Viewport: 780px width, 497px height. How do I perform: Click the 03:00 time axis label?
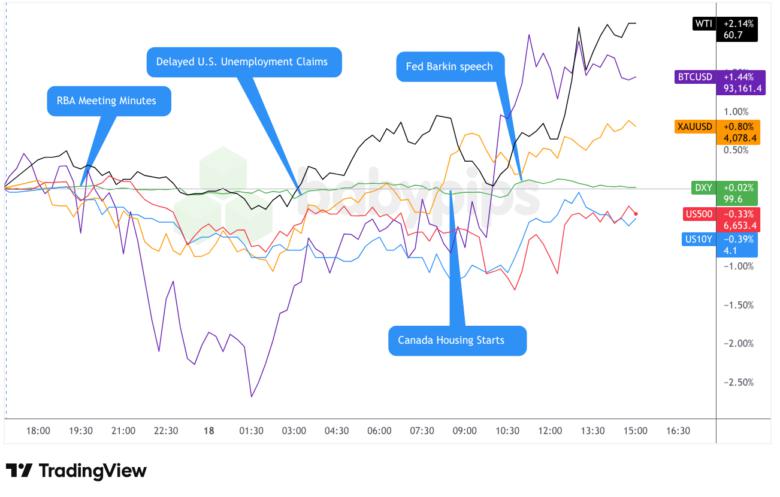[x=294, y=430]
